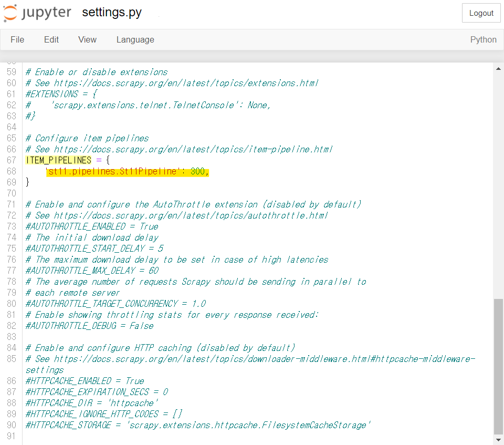Click the settings.py filename to rename

[111, 13]
